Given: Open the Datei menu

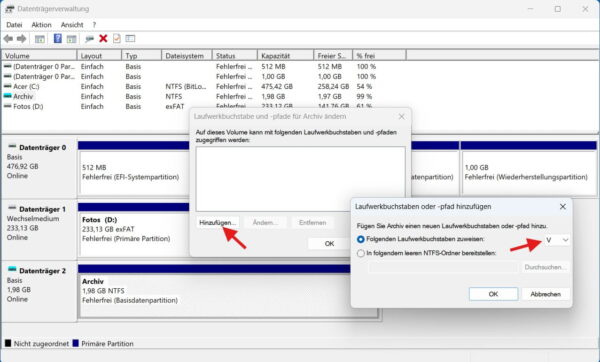Looking at the screenshot, I should (14, 25).
